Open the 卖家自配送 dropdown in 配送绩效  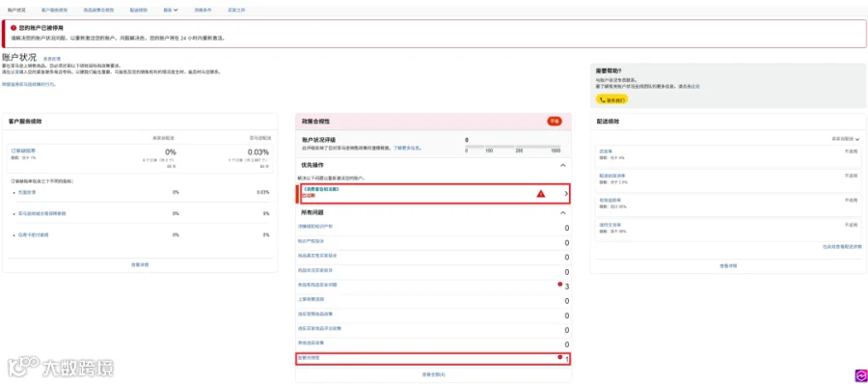click(x=845, y=139)
